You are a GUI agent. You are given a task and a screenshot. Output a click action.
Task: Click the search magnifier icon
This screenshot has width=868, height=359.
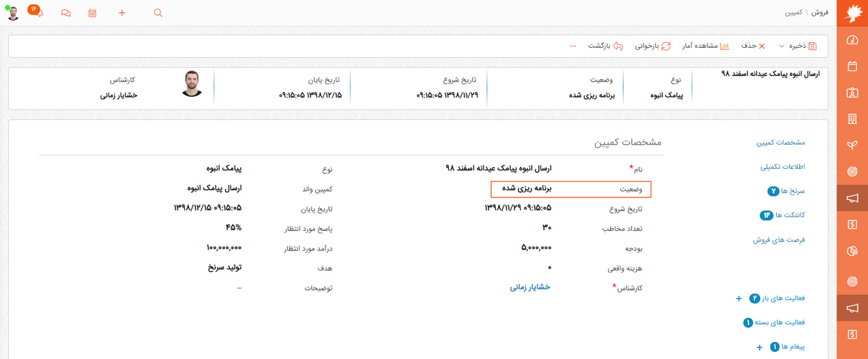click(158, 13)
